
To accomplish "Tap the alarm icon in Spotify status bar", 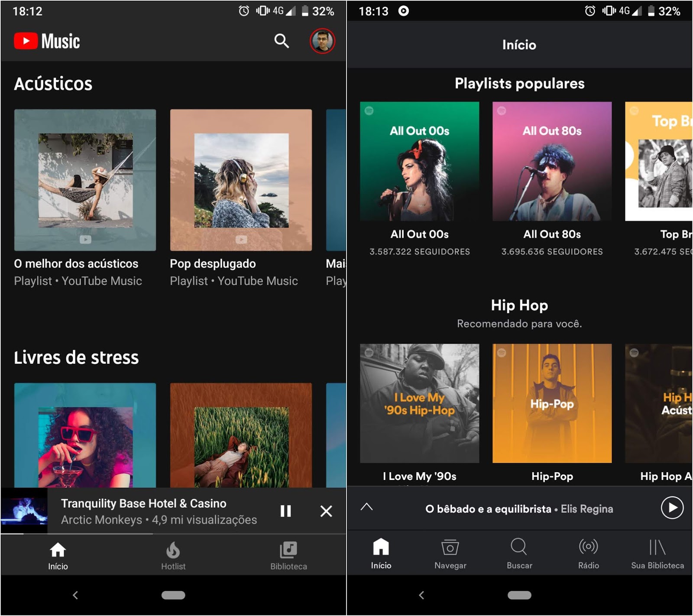I will (x=590, y=11).
